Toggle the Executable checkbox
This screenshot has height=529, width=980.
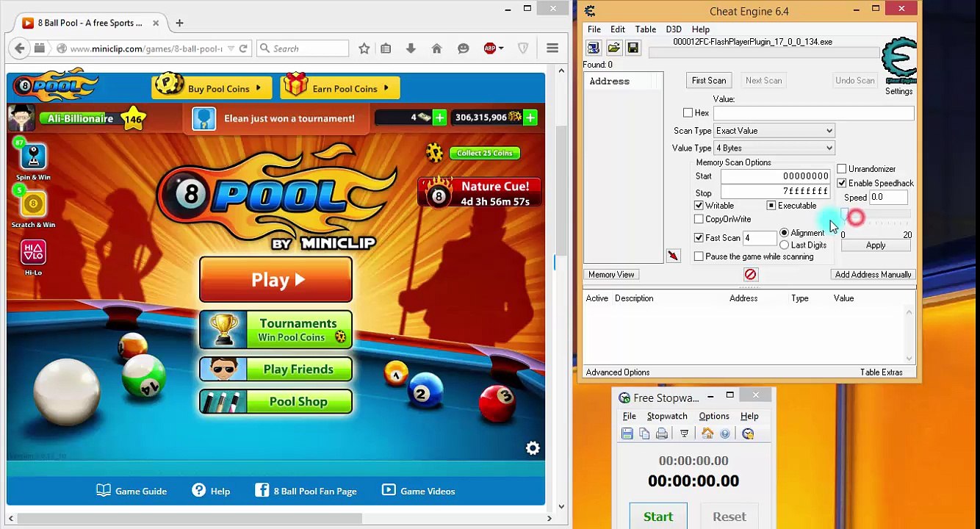click(771, 206)
